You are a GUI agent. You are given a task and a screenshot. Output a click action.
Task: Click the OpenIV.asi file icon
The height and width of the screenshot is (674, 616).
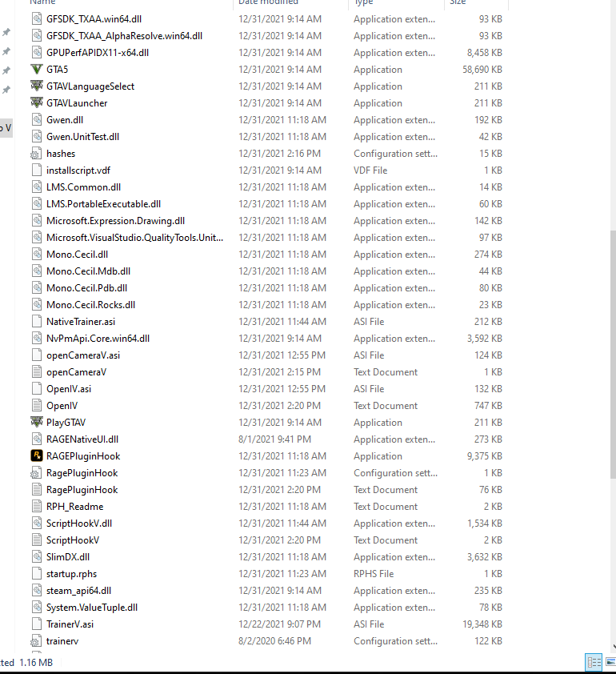[x=37, y=388]
